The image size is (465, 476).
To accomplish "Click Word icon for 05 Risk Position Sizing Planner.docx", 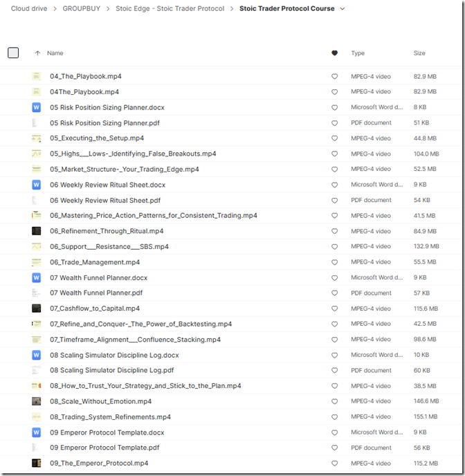I will (x=37, y=107).
